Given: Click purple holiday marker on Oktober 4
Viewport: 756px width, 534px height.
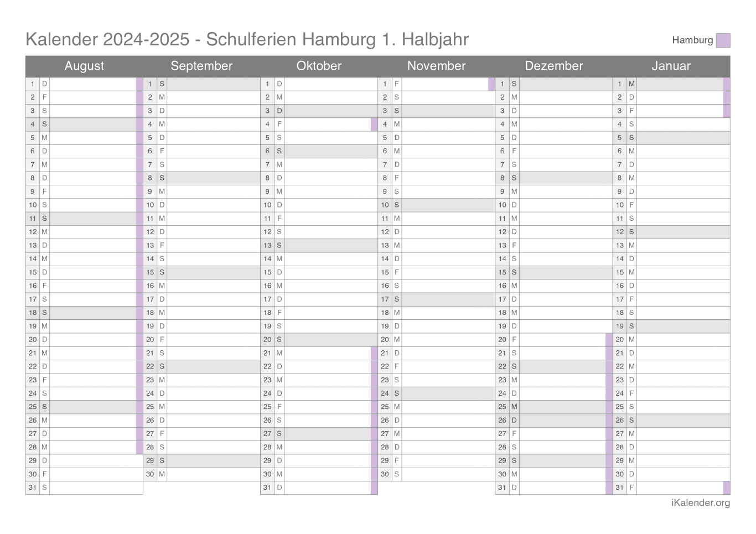Looking at the screenshot, I should tap(374, 124).
